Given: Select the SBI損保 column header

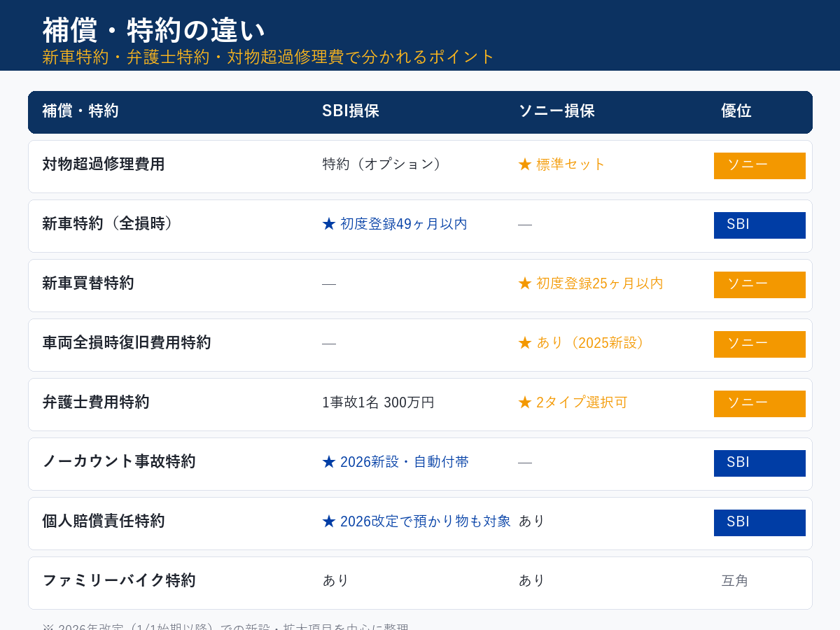Looking at the screenshot, I should pyautogui.click(x=350, y=110).
